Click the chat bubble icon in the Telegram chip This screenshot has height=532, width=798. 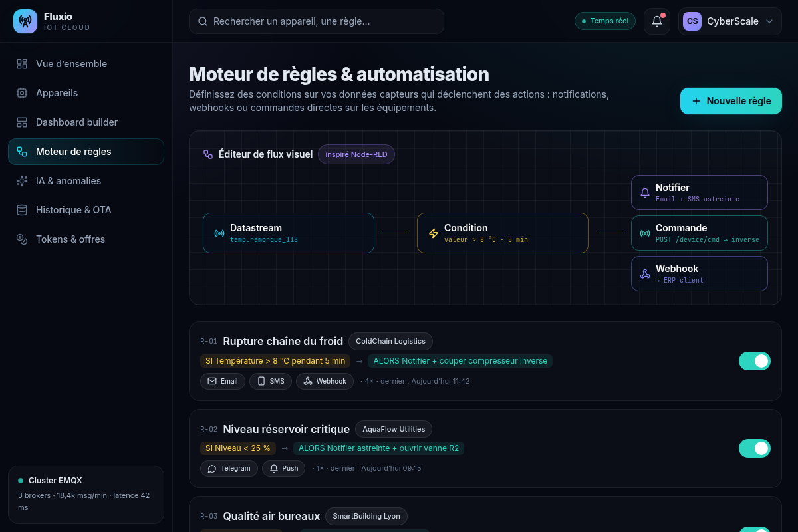(x=212, y=468)
